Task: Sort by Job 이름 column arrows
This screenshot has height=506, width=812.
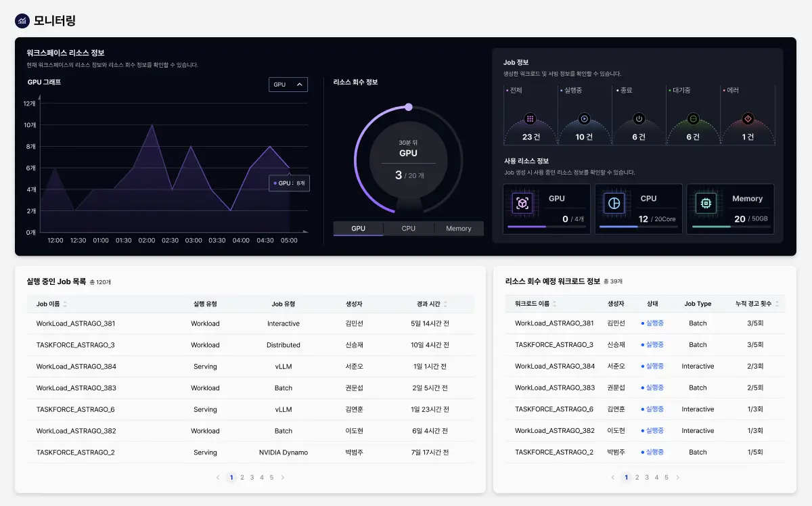Action: click(65, 304)
